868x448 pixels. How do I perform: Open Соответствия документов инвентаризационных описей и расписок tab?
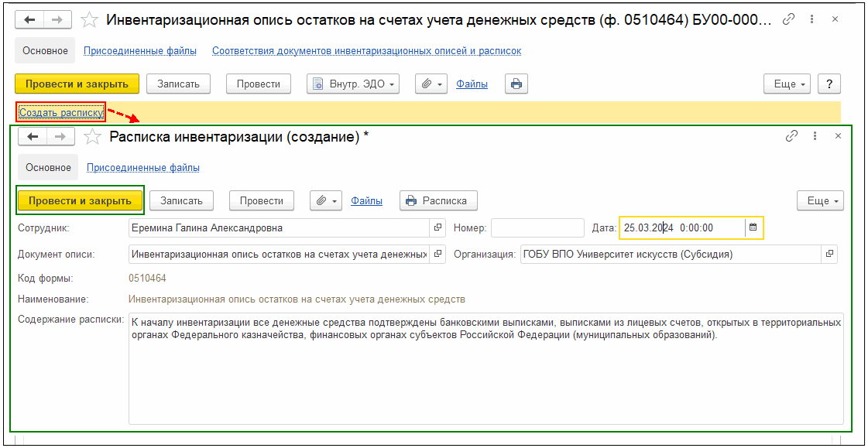(367, 51)
